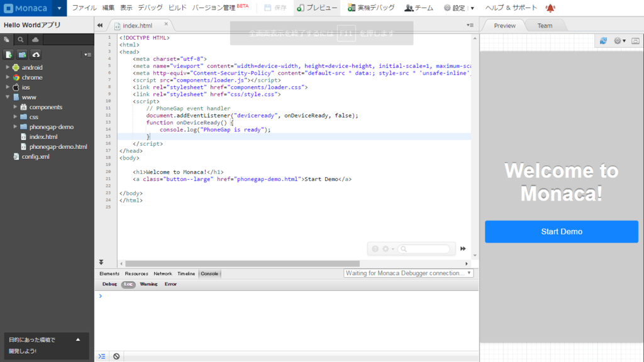Viewport: 644px width, 362px height.
Task: Switch to the Network debugger tab
Action: click(x=163, y=274)
